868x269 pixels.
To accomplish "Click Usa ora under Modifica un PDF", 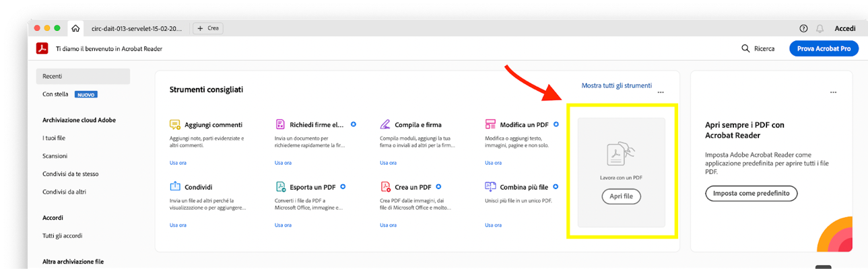I will tap(493, 163).
